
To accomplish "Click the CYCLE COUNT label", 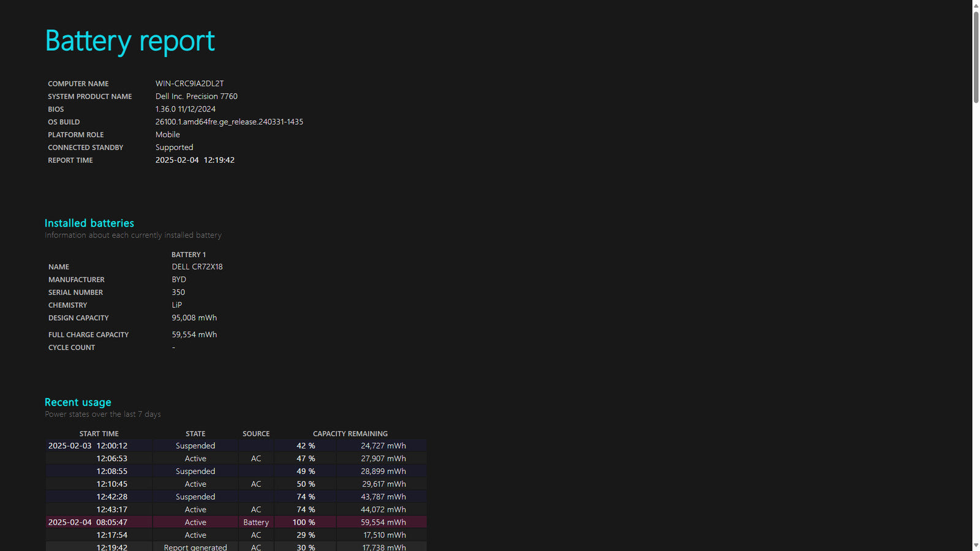I will pos(72,348).
